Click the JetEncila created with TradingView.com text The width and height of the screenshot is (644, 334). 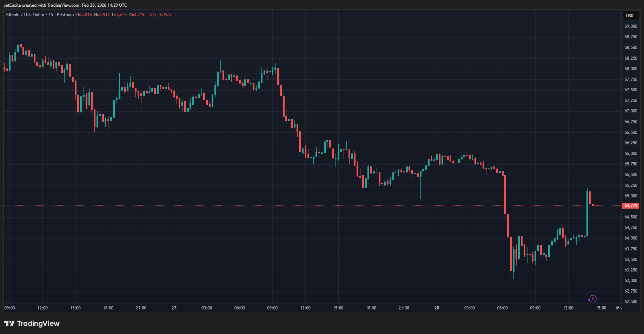(x=65, y=5)
